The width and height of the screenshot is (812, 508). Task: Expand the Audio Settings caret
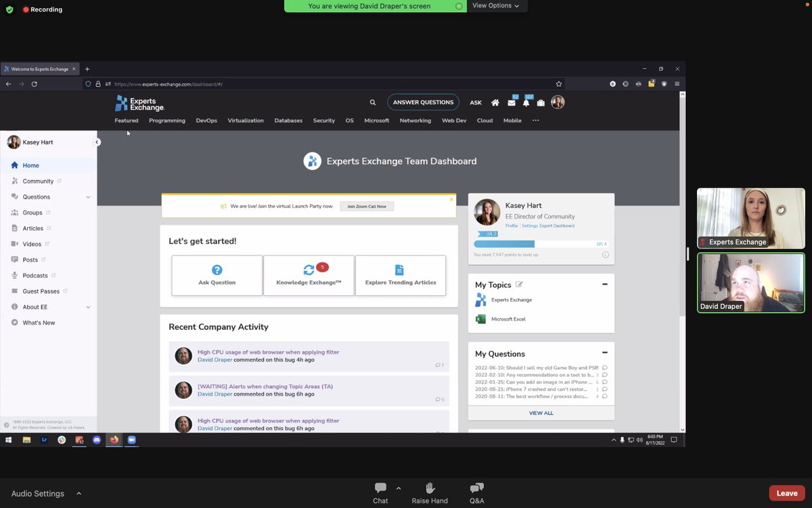[x=78, y=494]
